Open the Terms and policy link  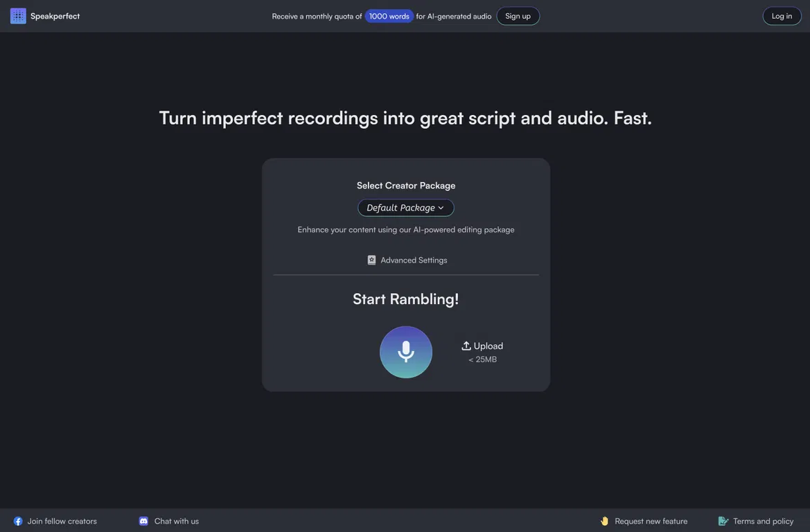763,521
